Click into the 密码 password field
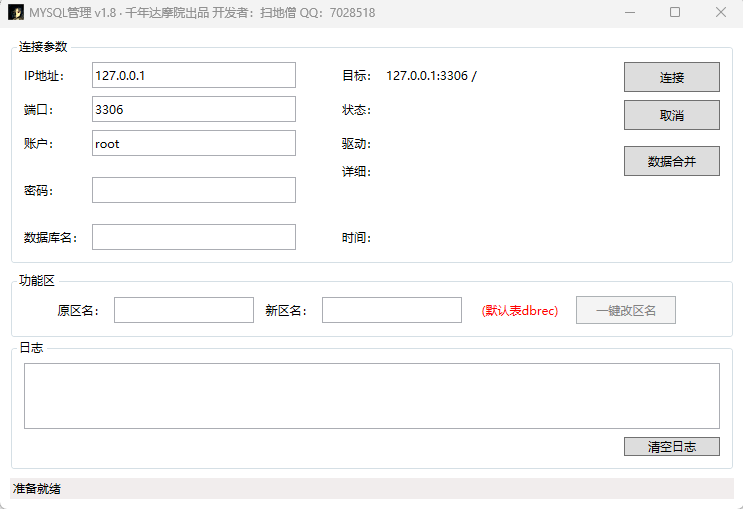 (x=194, y=190)
